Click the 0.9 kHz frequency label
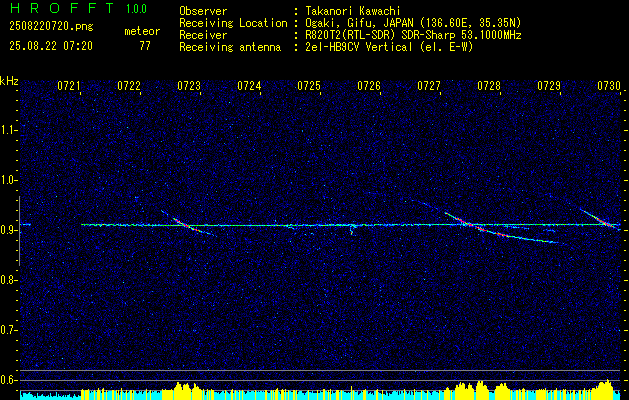Viewport: 629px width, 400px height. 7,230
